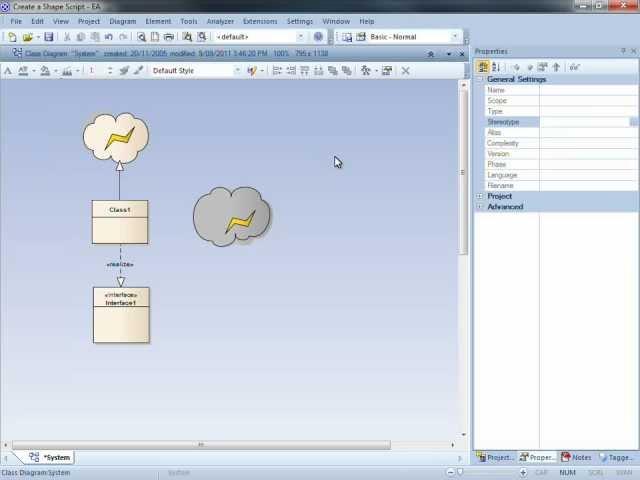Switch to the Project Browser tab
Image resolution: width=640 pixels, height=480 pixels.
coord(496,458)
